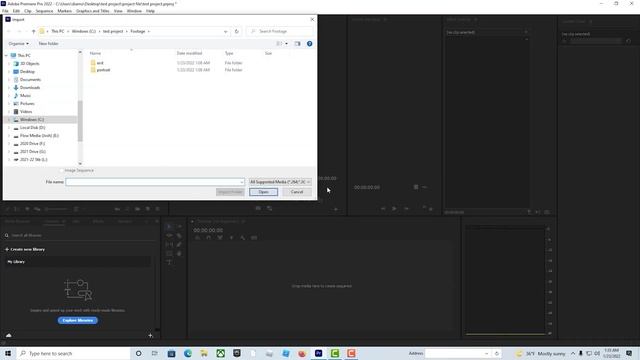Open File Explorer from the taskbar
This screenshot has height=360, width=640.
[x=204, y=353]
